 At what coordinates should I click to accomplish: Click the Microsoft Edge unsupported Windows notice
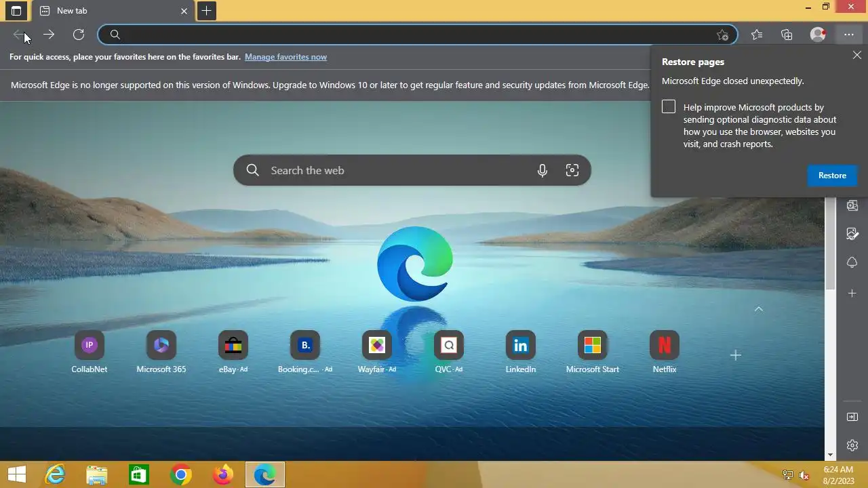330,85
